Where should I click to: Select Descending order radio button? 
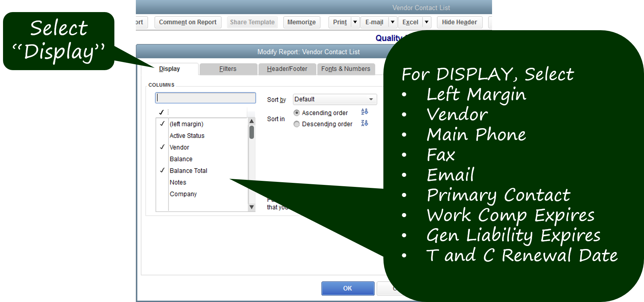[297, 124]
